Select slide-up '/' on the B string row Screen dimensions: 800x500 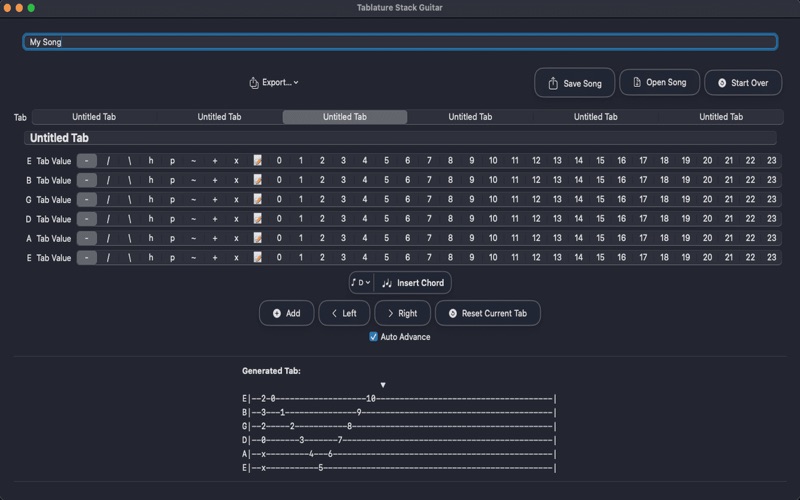pyautogui.click(x=108, y=180)
